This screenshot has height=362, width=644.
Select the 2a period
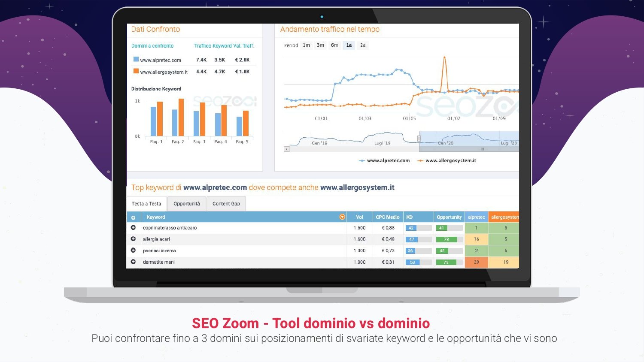[363, 45]
